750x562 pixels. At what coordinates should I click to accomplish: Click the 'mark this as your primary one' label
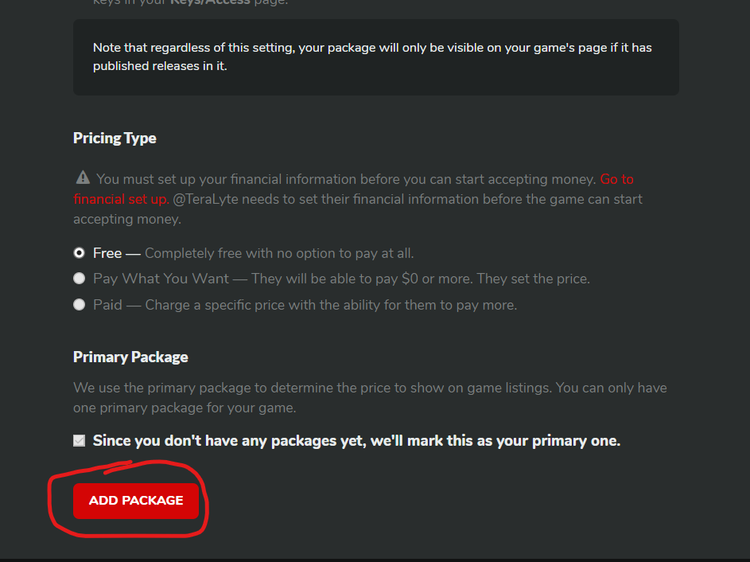pyautogui.click(x=356, y=441)
